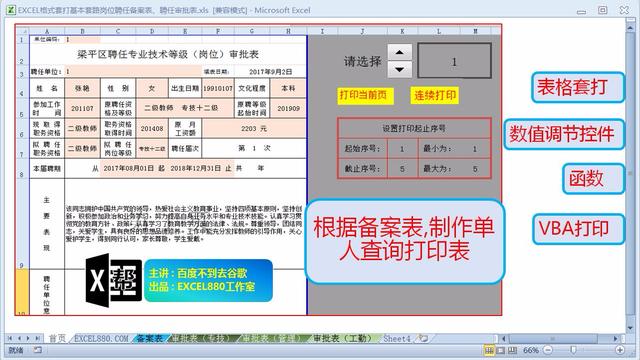
Task: Select the 2017年08月01日 start date cell
Action: click(129, 168)
